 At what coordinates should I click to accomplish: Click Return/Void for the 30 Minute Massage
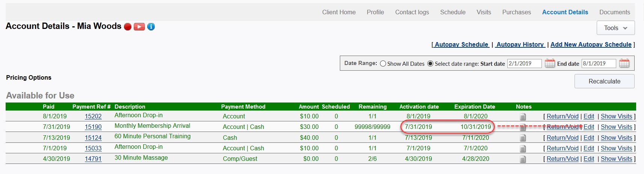563,159
